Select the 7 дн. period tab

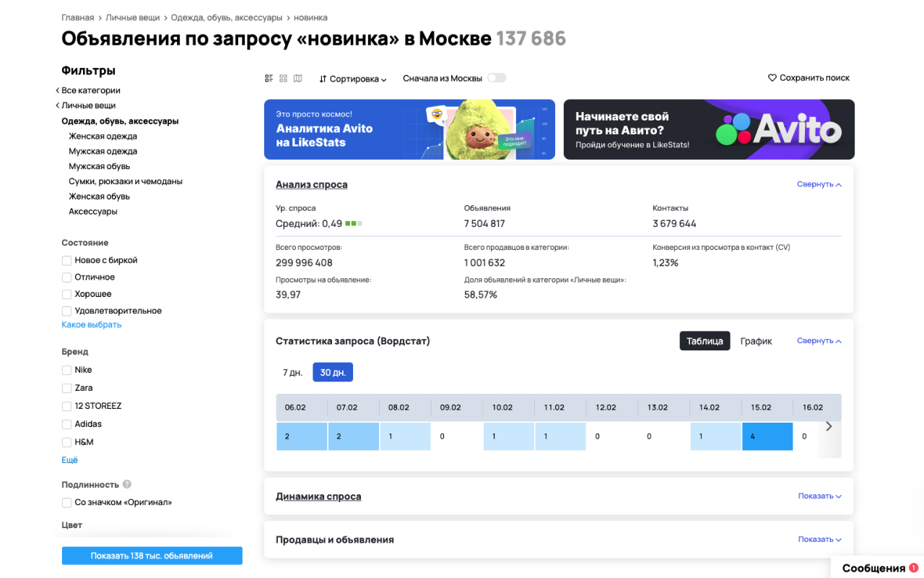click(x=292, y=371)
